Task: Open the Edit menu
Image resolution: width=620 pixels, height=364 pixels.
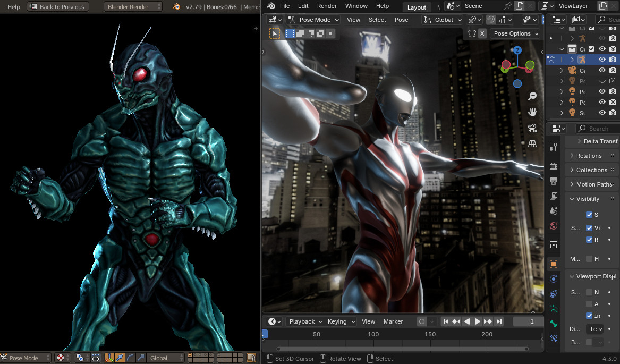Action: 303,6
